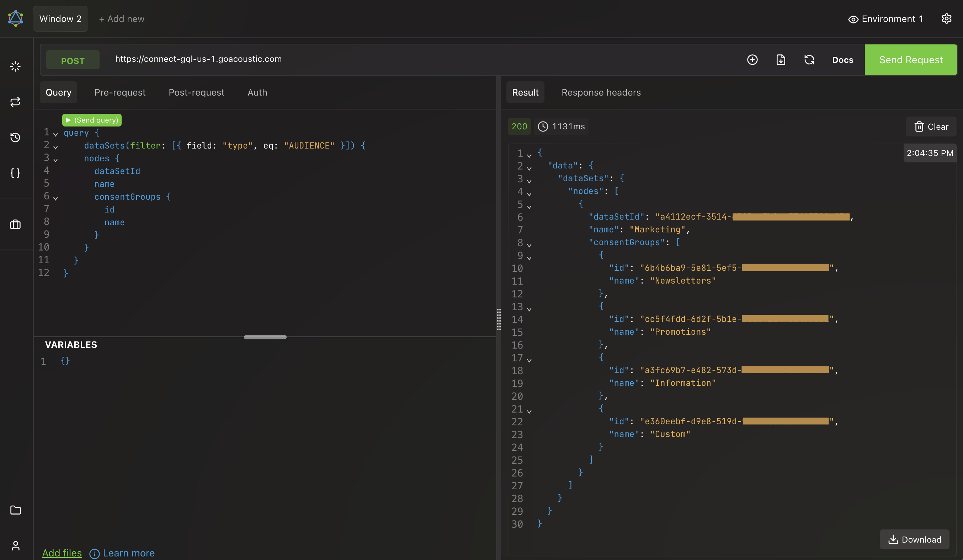The image size is (963, 560).
Task: Click Add new window button
Action: coord(122,19)
